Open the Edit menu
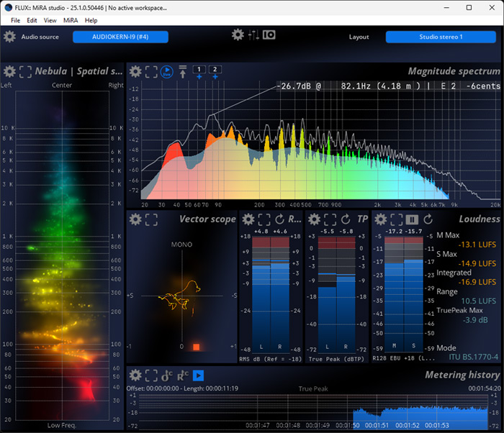 pyautogui.click(x=32, y=20)
